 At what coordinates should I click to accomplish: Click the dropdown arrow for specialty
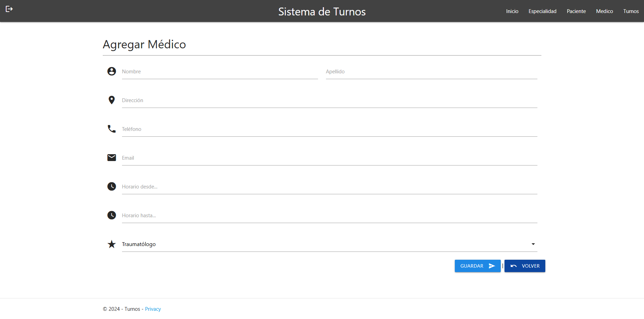(x=533, y=244)
